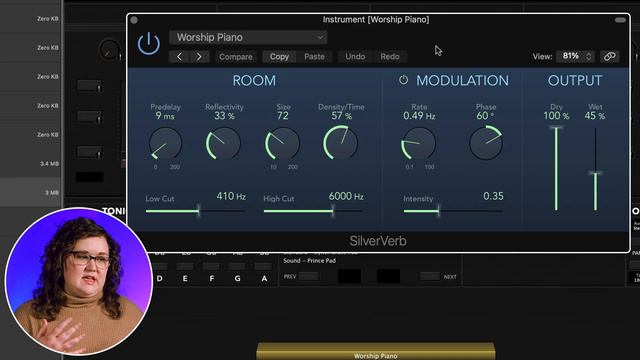Image resolution: width=640 pixels, height=360 pixels.
Task: Click the 0.49 Hz Rate value
Action: [419, 116]
